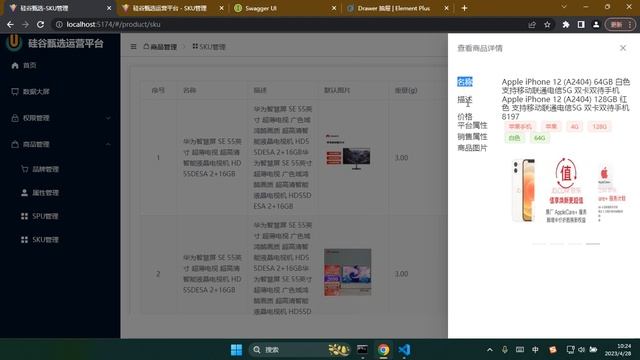640x360 pixels.
Task: Click SKU管理 in the breadcrumb
Action: pos(209,47)
